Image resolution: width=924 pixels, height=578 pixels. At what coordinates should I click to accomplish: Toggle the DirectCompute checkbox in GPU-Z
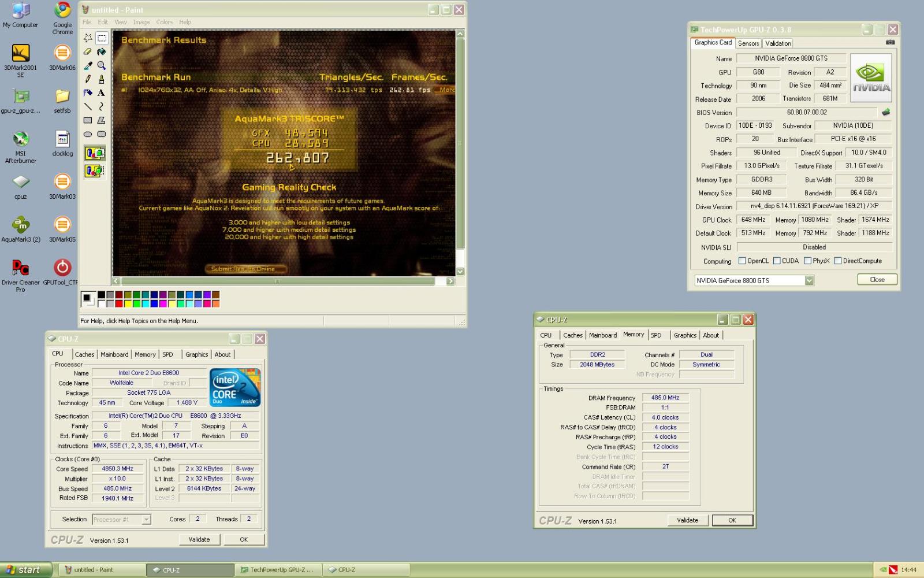838,261
